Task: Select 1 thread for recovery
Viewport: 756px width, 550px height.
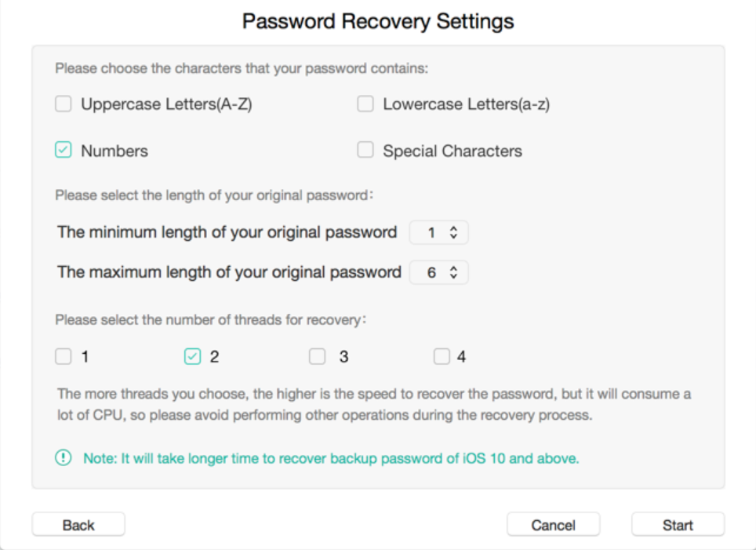Action: (x=63, y=357)
